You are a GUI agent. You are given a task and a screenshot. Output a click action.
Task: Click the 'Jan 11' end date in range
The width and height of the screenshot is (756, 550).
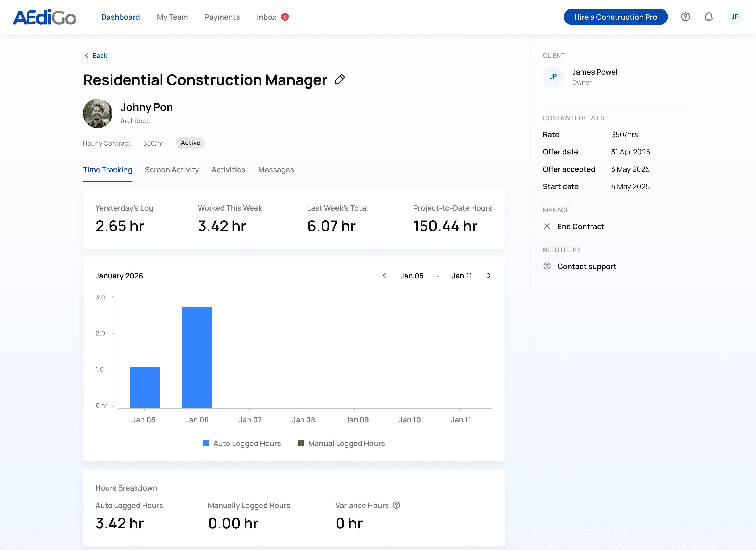point(462,276)
